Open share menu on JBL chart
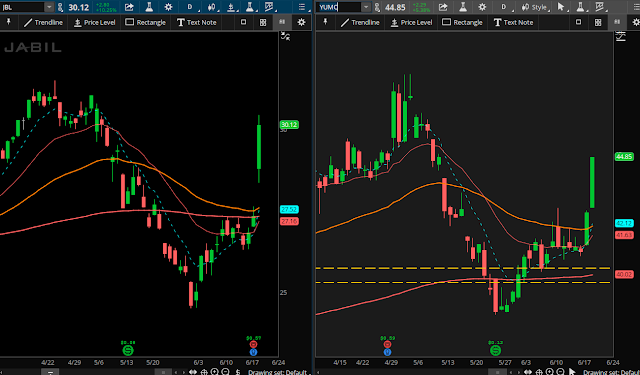This screenshot has height=375, width=640. (129, 7)
